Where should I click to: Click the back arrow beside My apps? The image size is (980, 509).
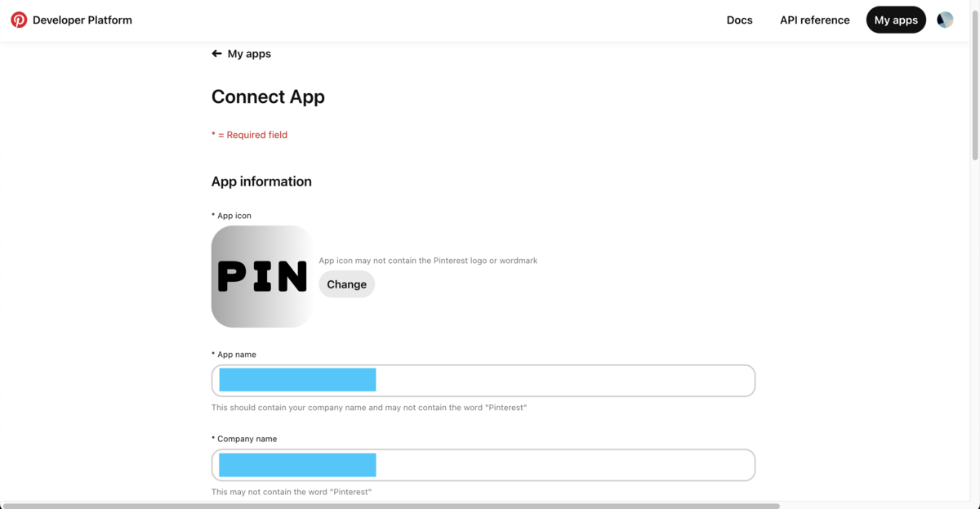[216, 54]
